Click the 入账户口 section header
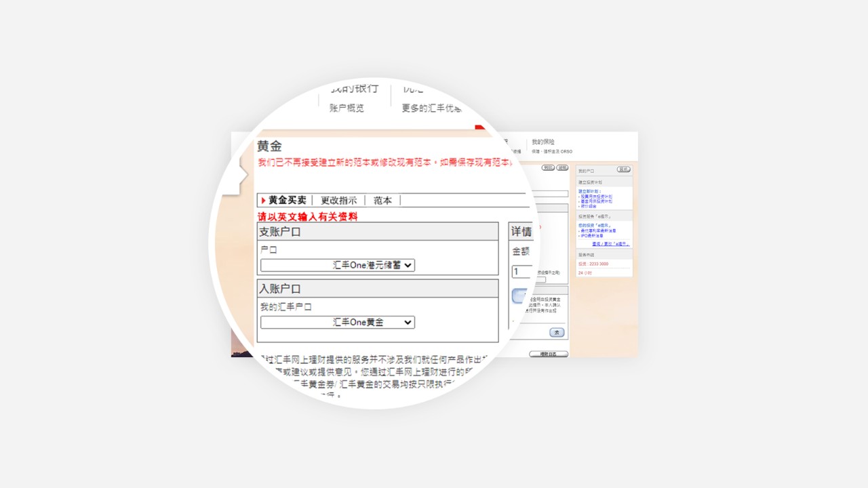Viewport: 868px width, 488px height. (x=378, y=288)
